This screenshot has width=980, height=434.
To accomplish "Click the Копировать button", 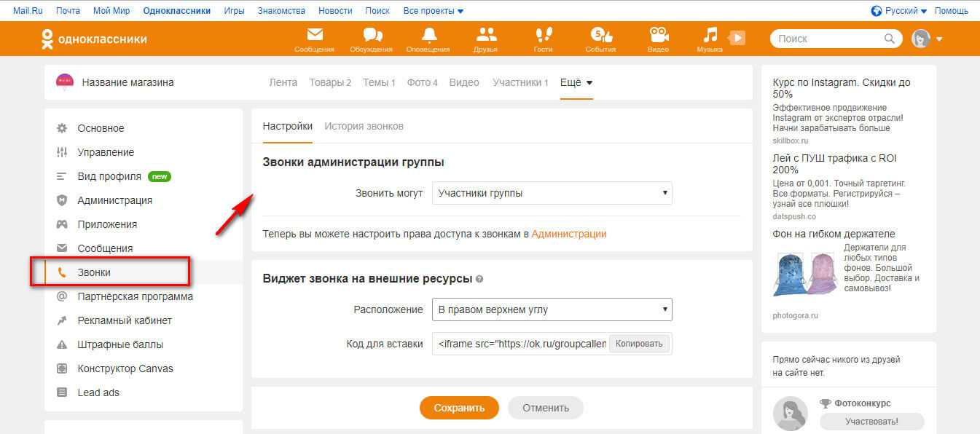I will point(639,344).
